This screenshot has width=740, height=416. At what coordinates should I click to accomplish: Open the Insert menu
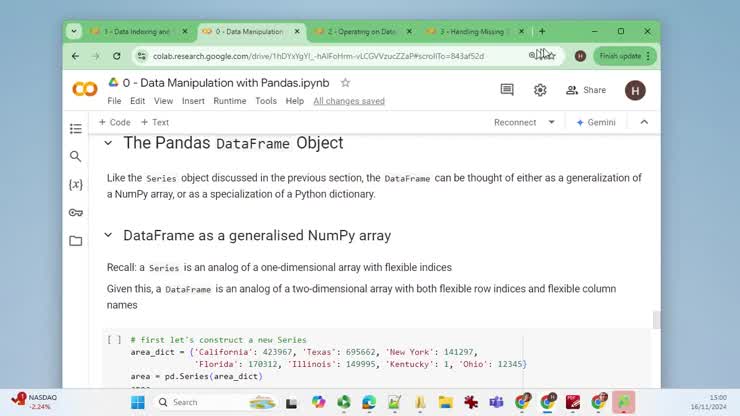[x=193, y=101]
